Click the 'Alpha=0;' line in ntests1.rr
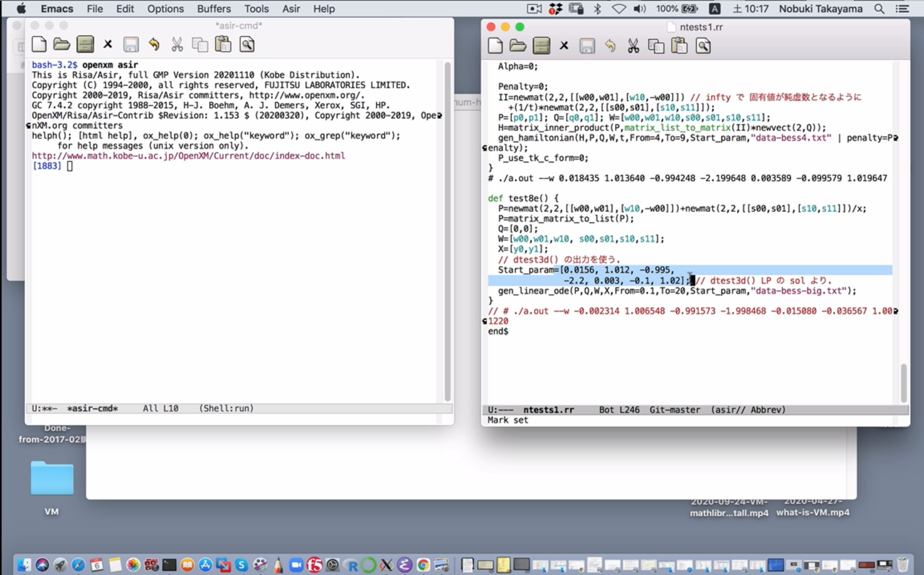This screenshot has height=575, width=924. (518, 66)
